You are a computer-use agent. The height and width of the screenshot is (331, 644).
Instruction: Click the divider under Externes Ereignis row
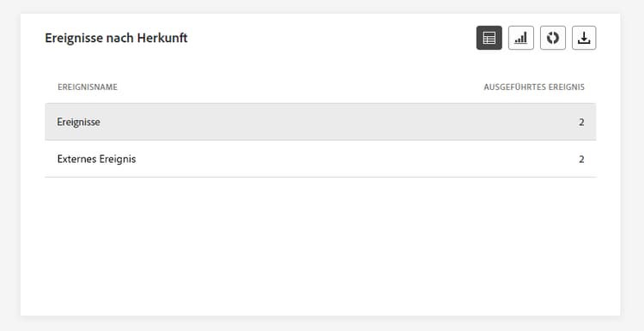pyautogui.click(x=320, y=178)
